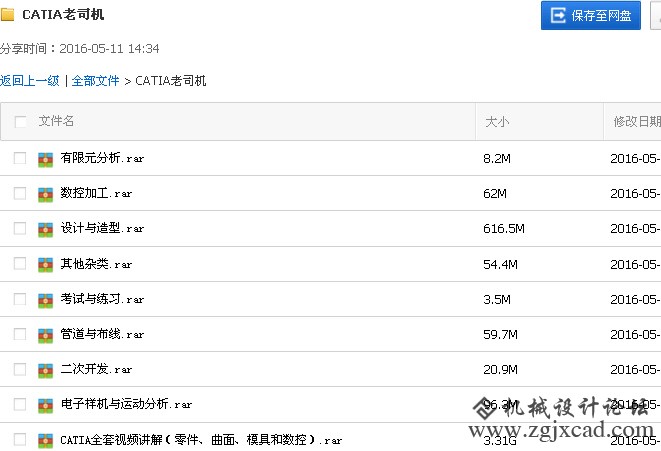Go back via 返回上一级 link

(30, 81)
